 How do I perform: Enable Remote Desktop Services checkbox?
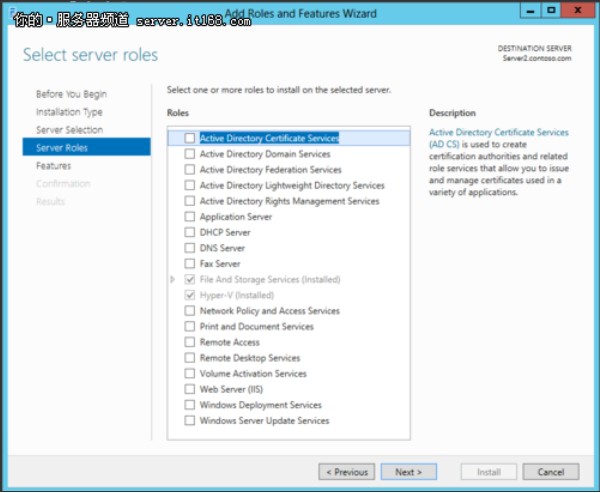[x=189, y=358]
